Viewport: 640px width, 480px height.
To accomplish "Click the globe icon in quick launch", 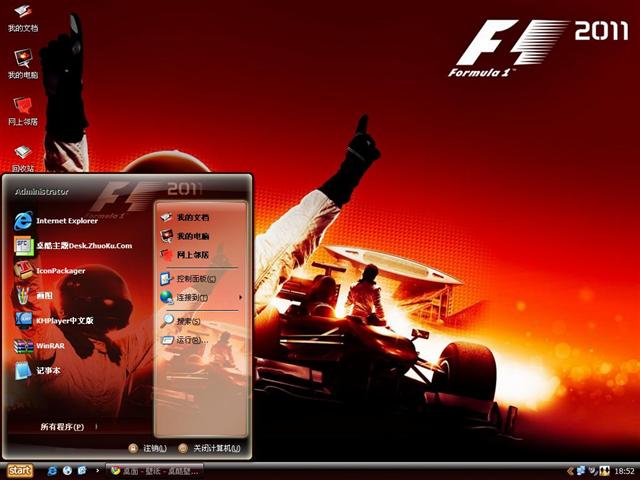I will (x=67, y=471).
